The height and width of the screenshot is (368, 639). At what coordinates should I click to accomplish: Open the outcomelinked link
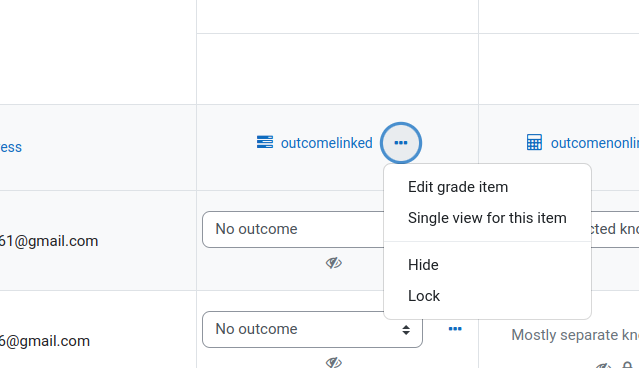pos(326,143)
